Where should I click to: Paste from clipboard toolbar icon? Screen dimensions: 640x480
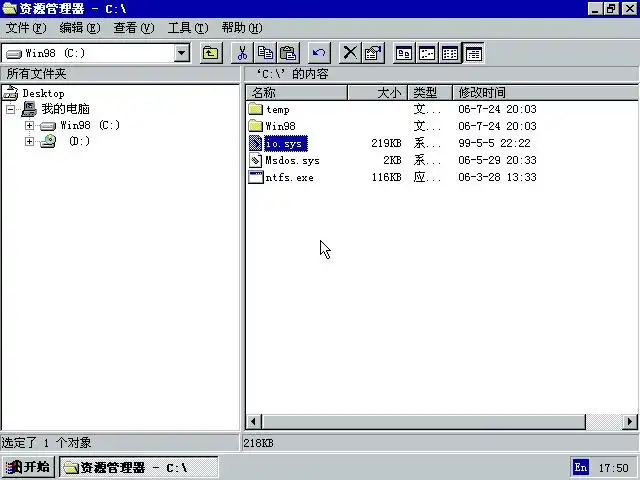pos(288,53)
